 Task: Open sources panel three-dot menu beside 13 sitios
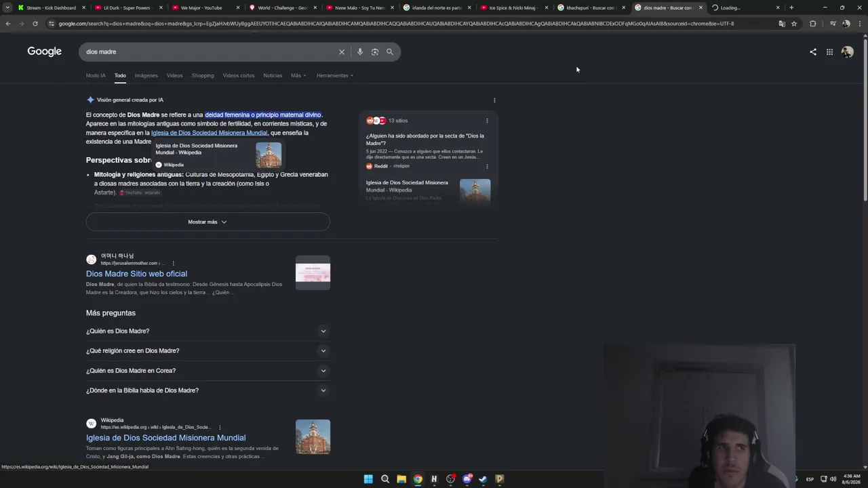487,121
